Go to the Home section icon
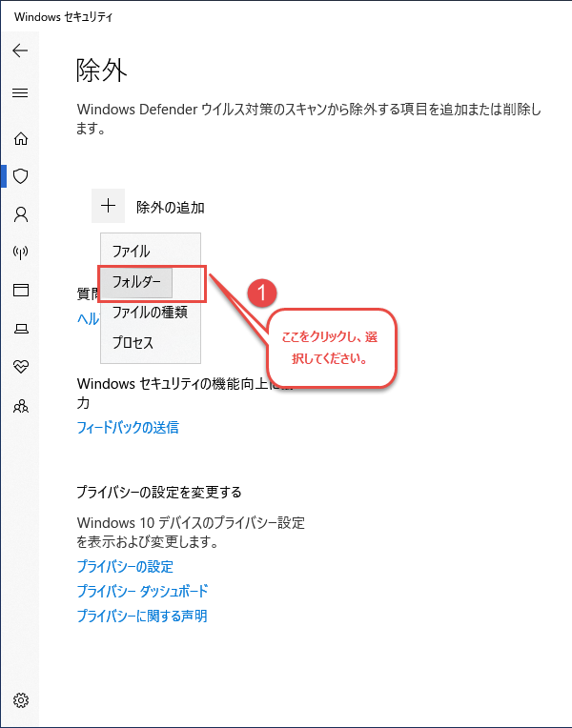Viewport: 572px width, 728px height. (x=20, y=139)
